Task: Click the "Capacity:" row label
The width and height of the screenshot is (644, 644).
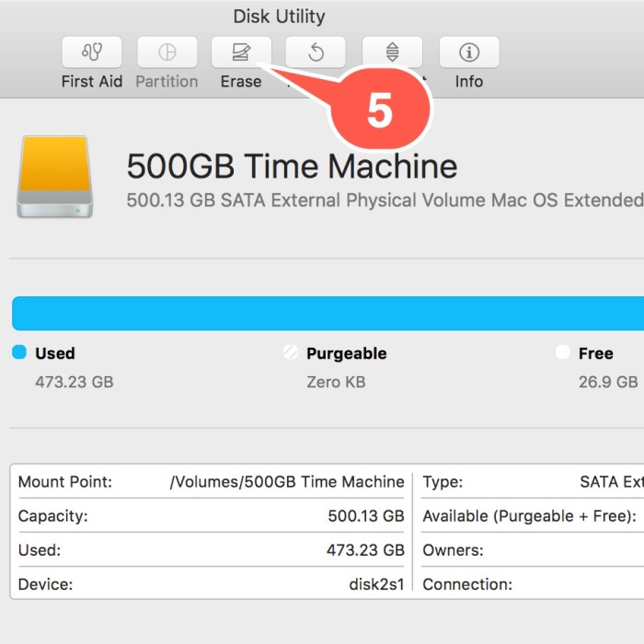Action: click(53, 516)
